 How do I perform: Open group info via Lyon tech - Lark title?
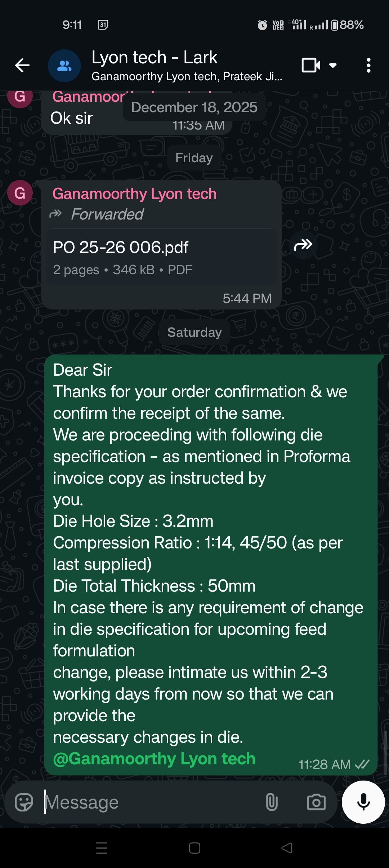(154, 58)
